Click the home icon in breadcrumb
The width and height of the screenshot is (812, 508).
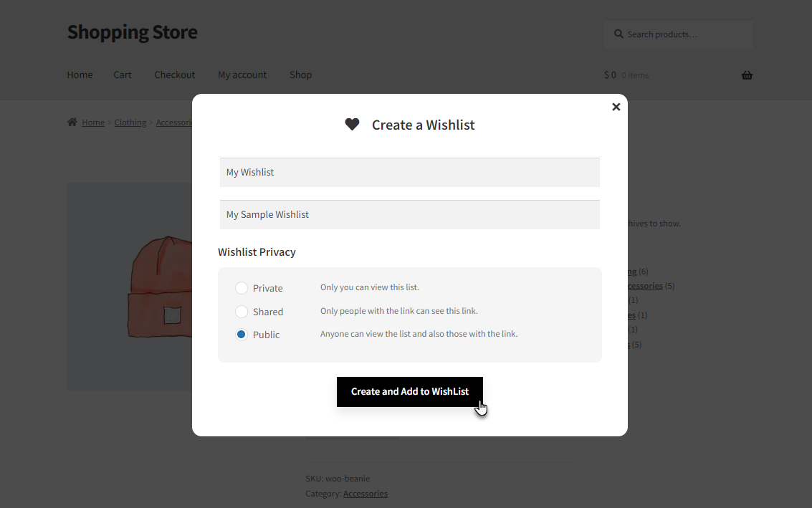click(x=72, y=123)
